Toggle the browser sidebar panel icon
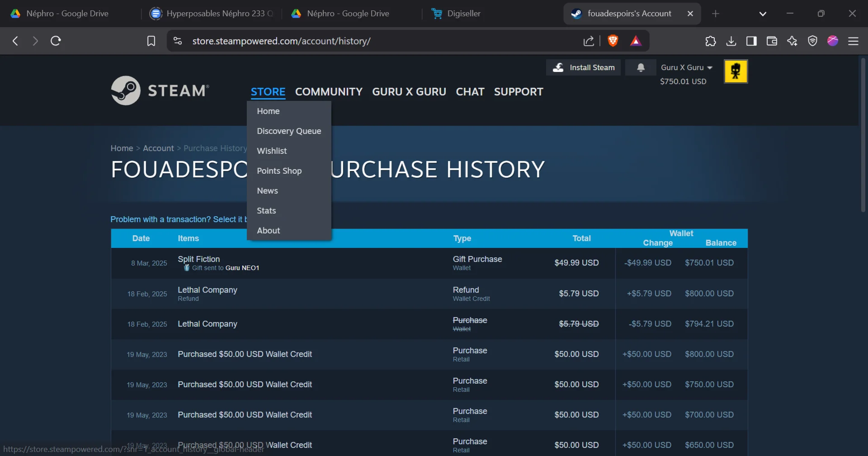 [x=751, y=41]
